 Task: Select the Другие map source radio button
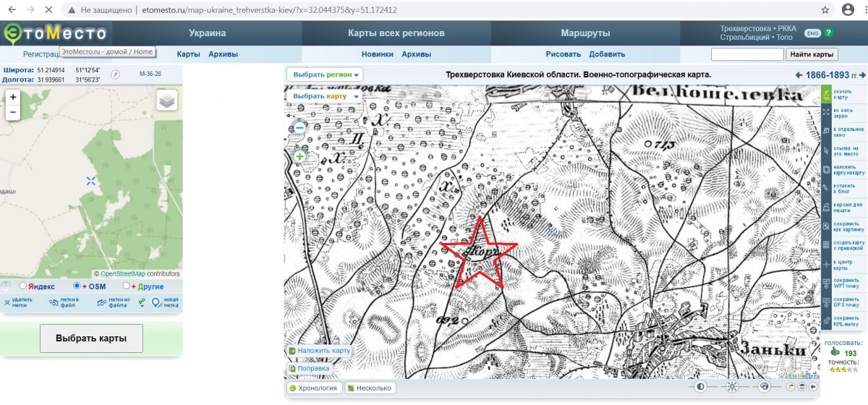pos(126,286)
